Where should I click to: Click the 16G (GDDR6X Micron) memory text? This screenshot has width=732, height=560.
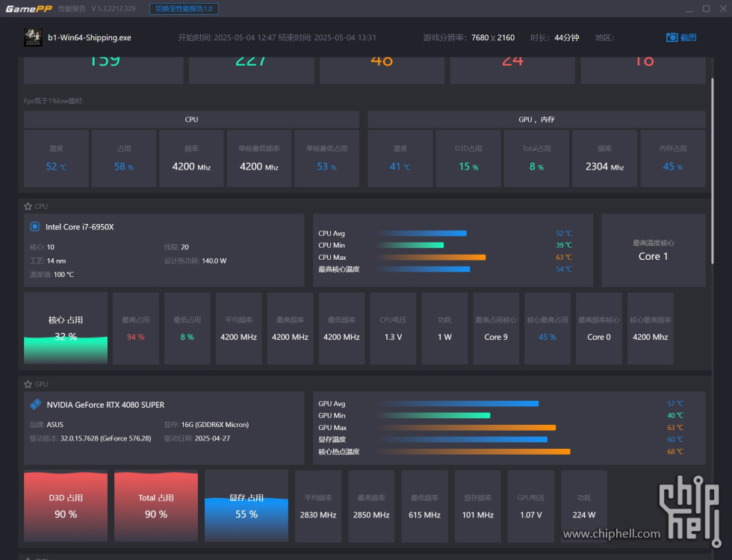pos(215,425)
